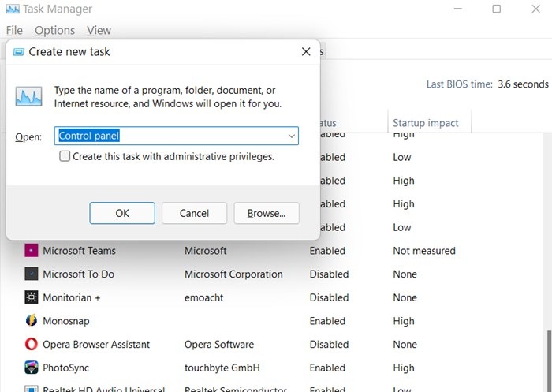
Task: Select the Monosnap app icon
Action: [x=32, y=321]
